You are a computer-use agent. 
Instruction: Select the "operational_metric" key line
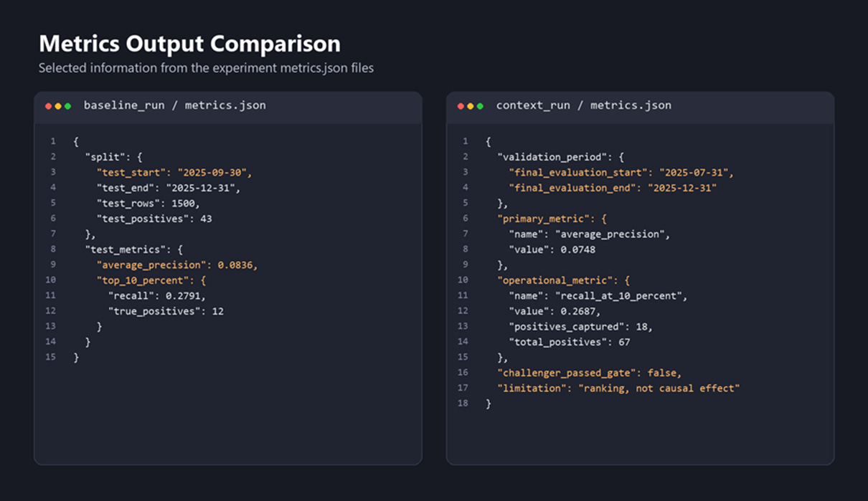(563, 280)
